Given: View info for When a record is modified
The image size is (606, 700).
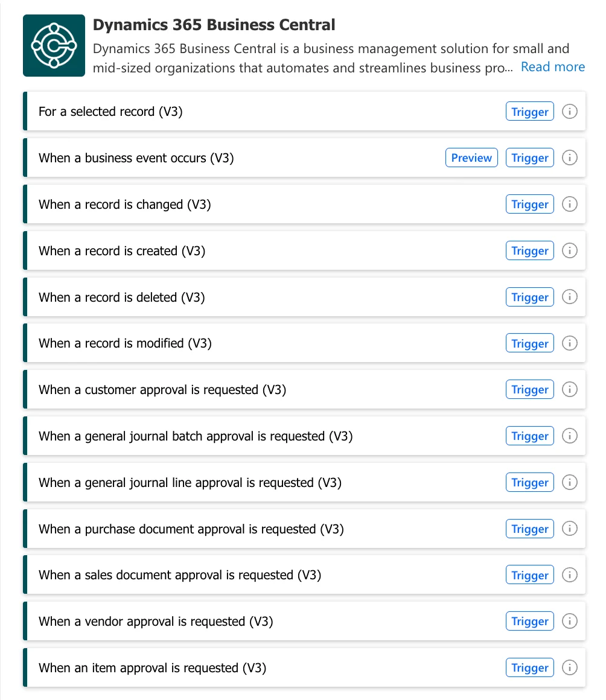Looking at the screenshot, I should point(569,343).
